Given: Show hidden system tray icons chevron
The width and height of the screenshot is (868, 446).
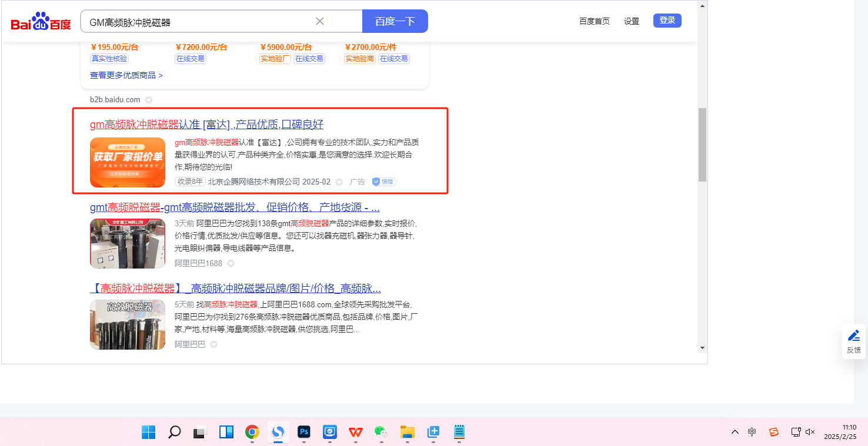Looking at the screenshot, I should point(735,432).
